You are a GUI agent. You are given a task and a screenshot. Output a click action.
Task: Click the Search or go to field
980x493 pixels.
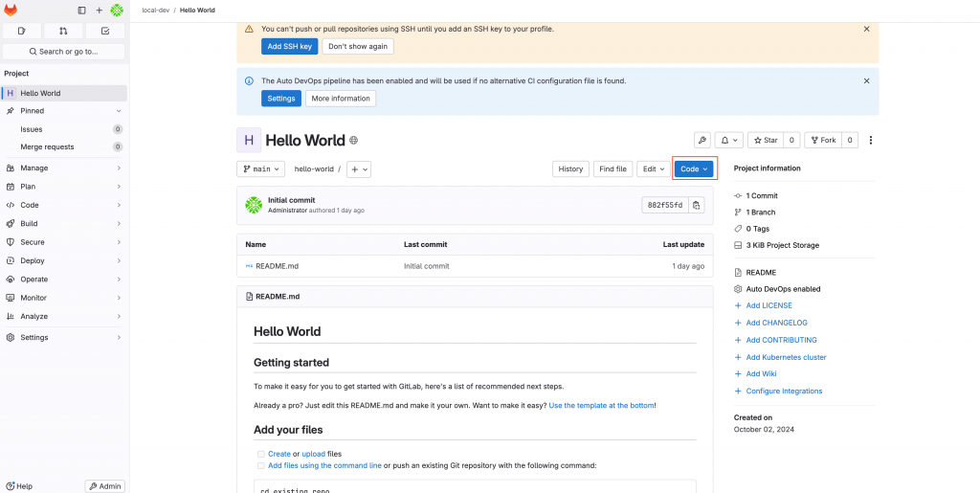pyautogui.click(x=64, y=52)
